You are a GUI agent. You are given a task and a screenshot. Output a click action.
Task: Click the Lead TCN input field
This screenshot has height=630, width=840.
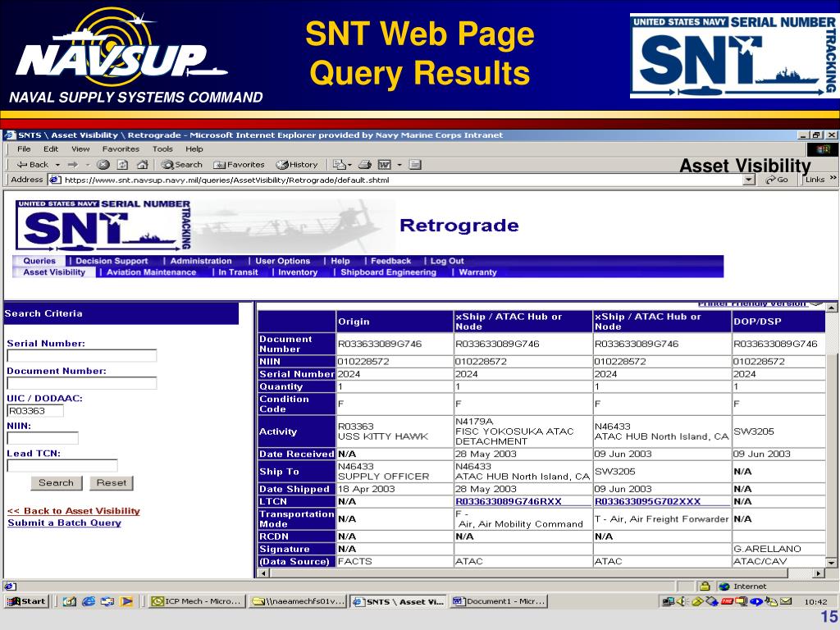[62, 466]
